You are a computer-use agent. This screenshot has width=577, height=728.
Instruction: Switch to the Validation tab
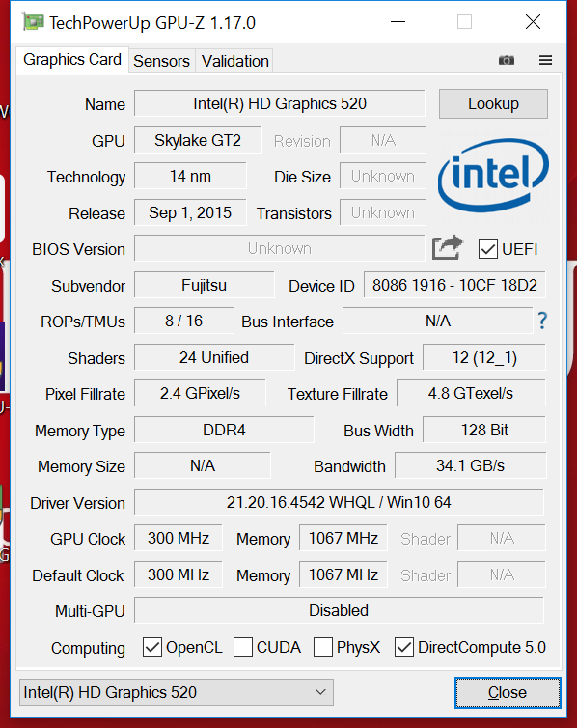click(x=235, y=61)
